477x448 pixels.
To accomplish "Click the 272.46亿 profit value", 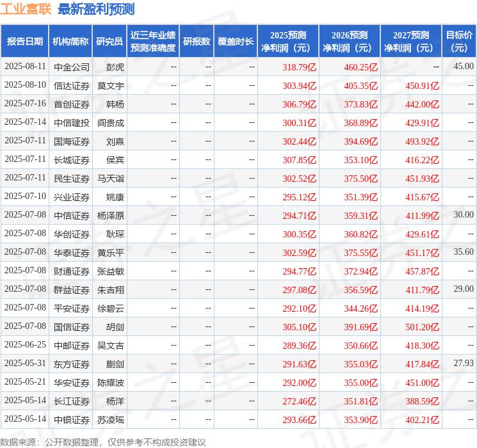I will pos(300,401).
